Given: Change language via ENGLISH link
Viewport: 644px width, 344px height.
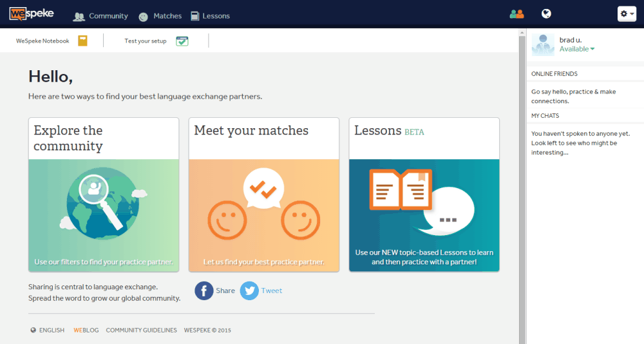Looking at the screenshot, I should (52, 330).
